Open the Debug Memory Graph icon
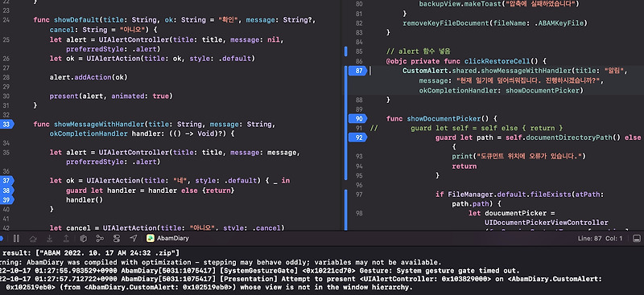 tap(100, 239)
